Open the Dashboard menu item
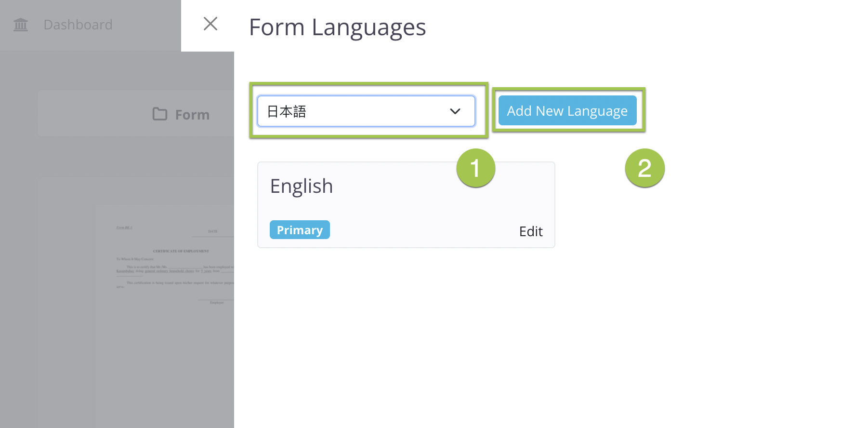This screenshot has width=868, height=428. click(78, 25)
